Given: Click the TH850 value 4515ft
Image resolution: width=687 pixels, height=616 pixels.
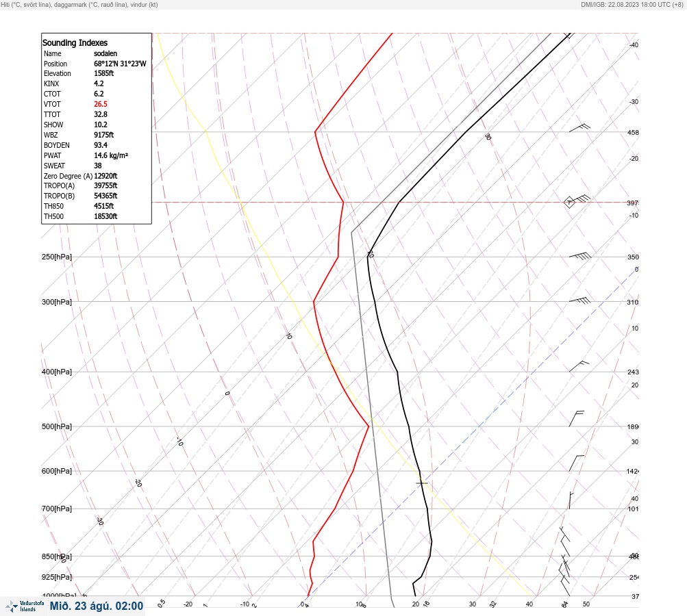Looking at the screenshot, I should 104,206.
